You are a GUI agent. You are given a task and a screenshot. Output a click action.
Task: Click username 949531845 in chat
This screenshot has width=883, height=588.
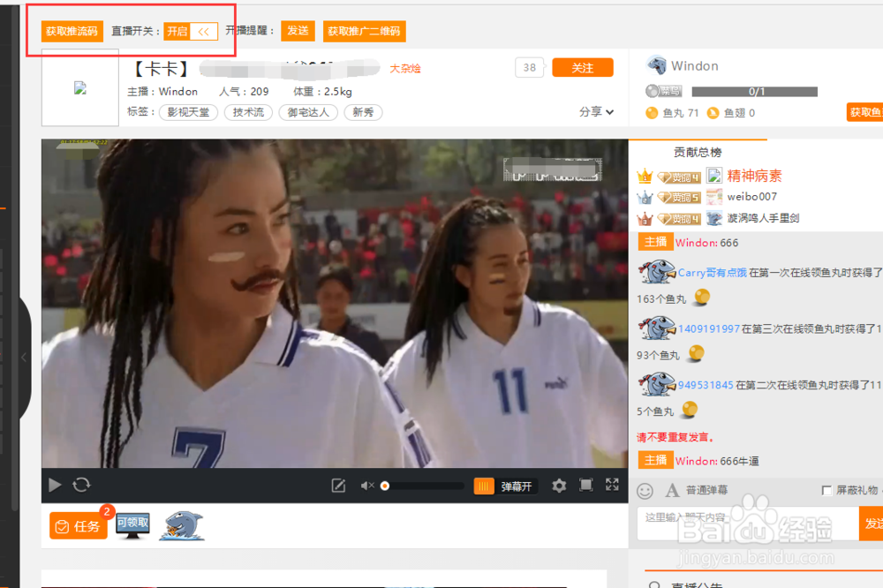pos(705,385)
